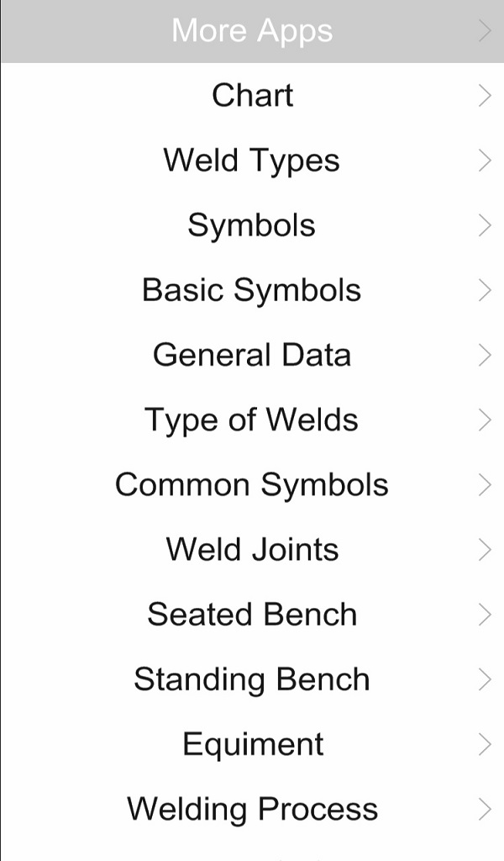Select the Symbols list item

click(x=252, y=224)
